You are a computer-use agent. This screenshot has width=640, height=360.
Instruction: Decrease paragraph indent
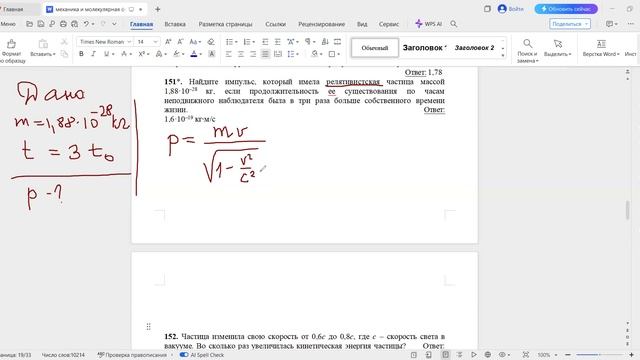[x=265, y=42]
